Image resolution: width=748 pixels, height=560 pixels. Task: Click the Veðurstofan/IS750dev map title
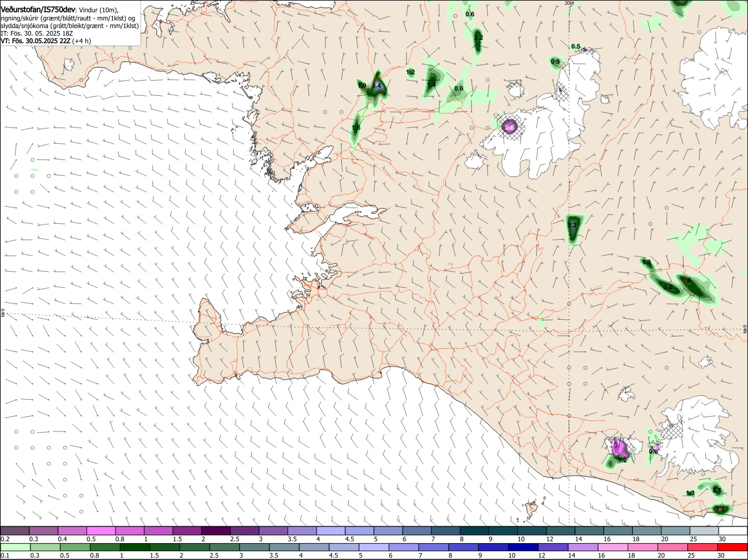[x=37, y=9]
